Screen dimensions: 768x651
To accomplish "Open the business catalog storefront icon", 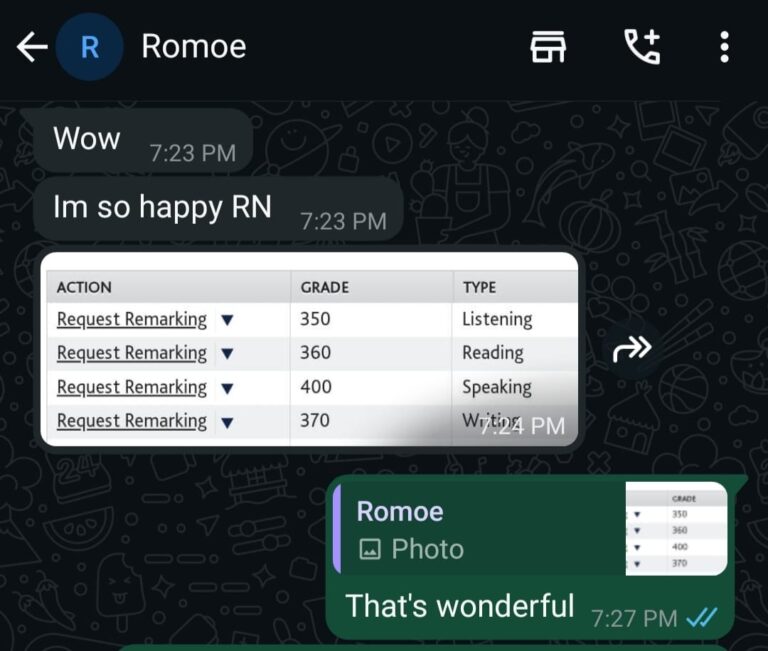I will (x=548, y=47).
